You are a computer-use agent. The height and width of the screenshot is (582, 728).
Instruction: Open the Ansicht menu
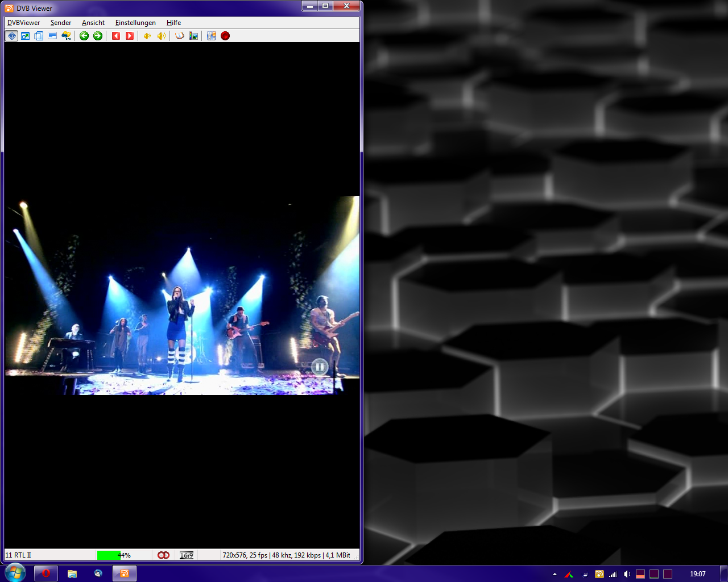coord(93,23)
